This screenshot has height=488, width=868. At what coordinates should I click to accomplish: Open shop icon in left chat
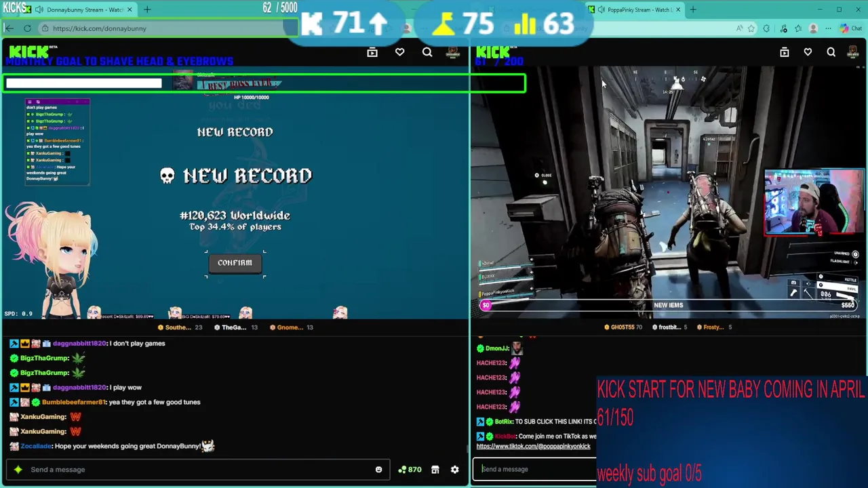tap(435, 469)
